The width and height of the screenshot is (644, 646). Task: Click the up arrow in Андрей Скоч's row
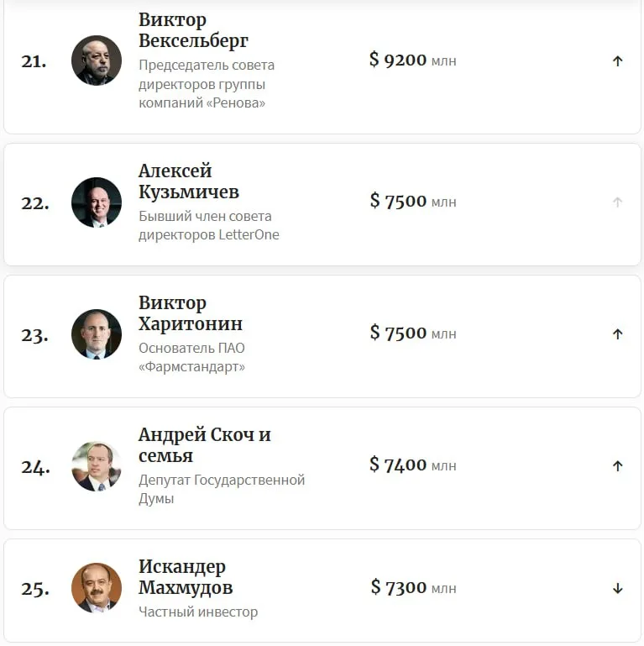coord(618,465)
